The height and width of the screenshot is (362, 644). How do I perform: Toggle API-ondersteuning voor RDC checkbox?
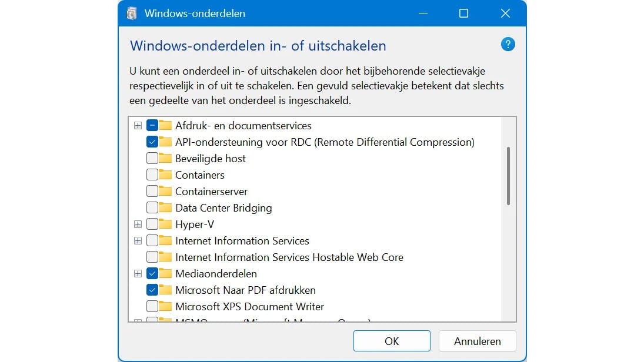pos(152,142)
